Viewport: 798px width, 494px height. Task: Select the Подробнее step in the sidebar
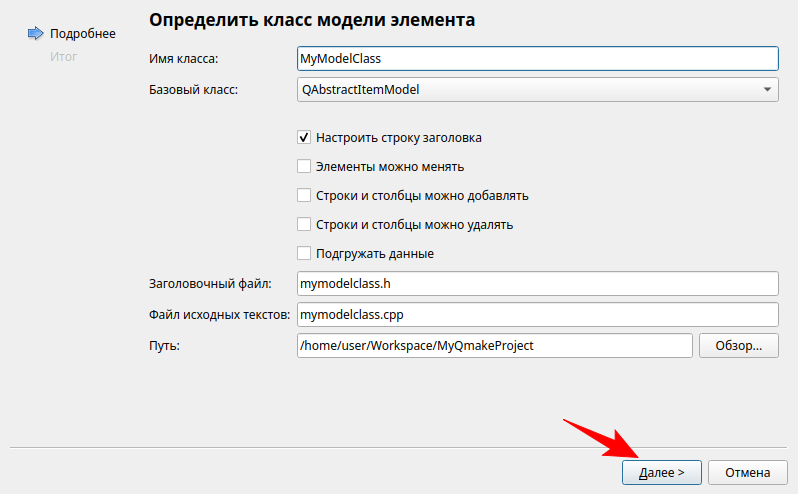coord(82,34)
